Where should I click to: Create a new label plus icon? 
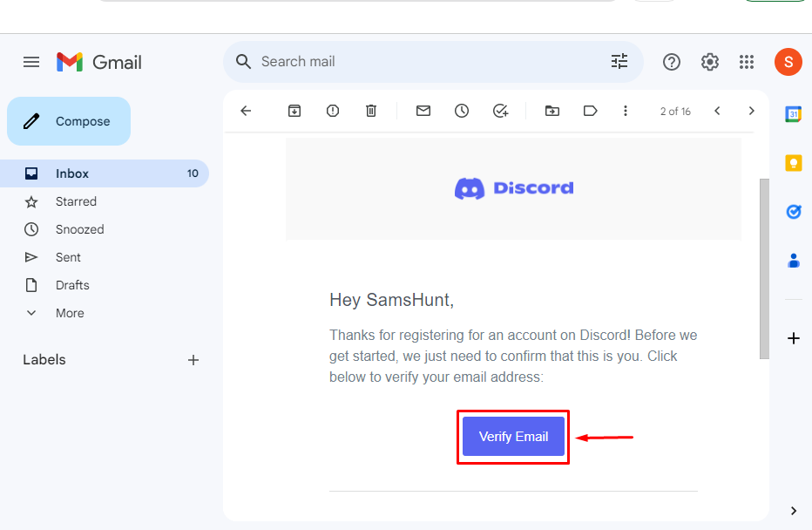pos(193,360)
